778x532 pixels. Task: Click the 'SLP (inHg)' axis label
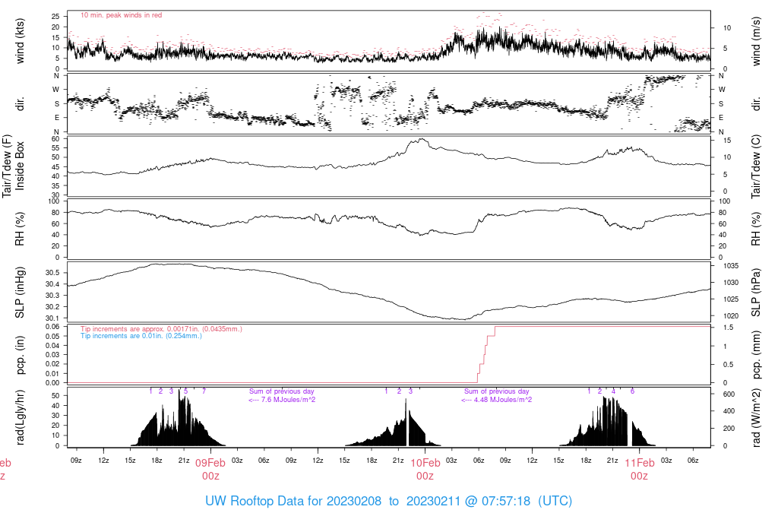[x=20, y=293]
